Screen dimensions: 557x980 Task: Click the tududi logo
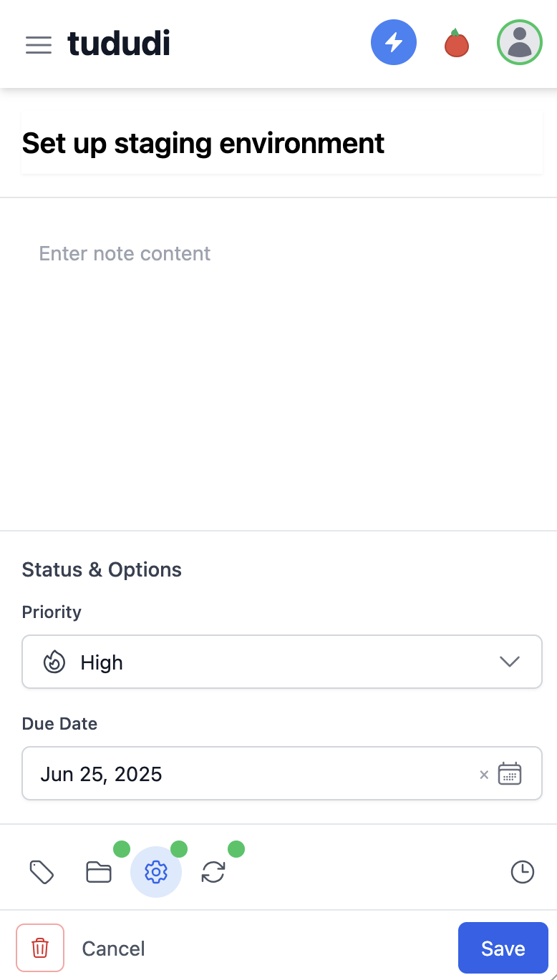[119, 44]
